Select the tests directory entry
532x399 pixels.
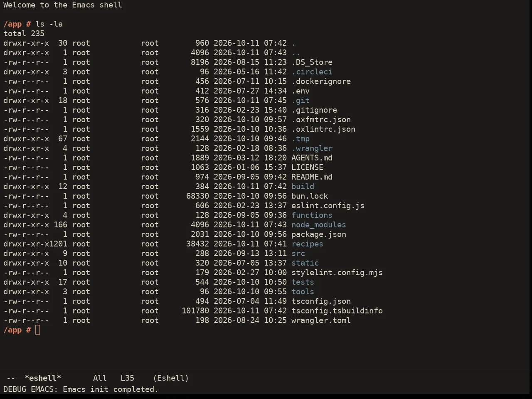click(x=303, y=282)
